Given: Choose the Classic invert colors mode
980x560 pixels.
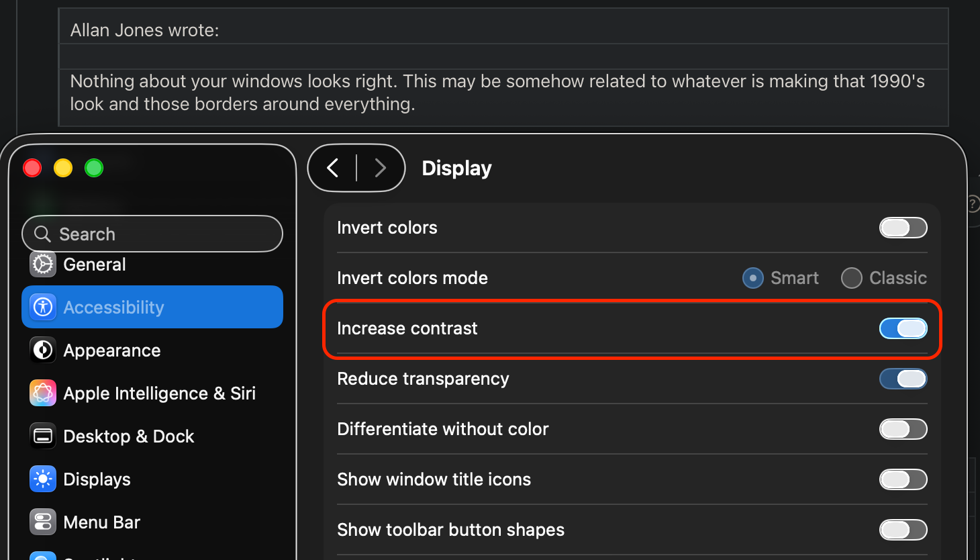Looking at the screenshot, I should pos(852,278).
